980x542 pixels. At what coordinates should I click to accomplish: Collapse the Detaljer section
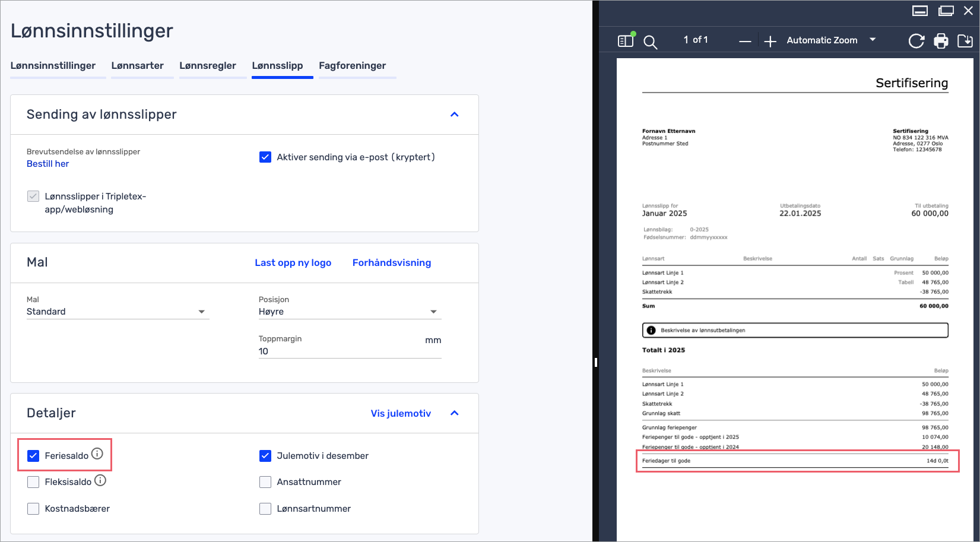(x=455, y=413)
